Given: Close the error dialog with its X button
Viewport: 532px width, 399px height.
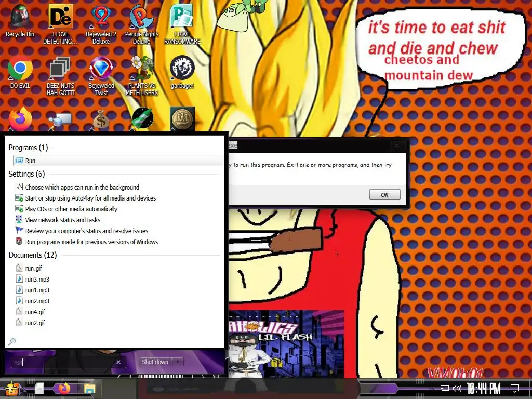Looking at the screenshot, I should click(x=396, y=145).
